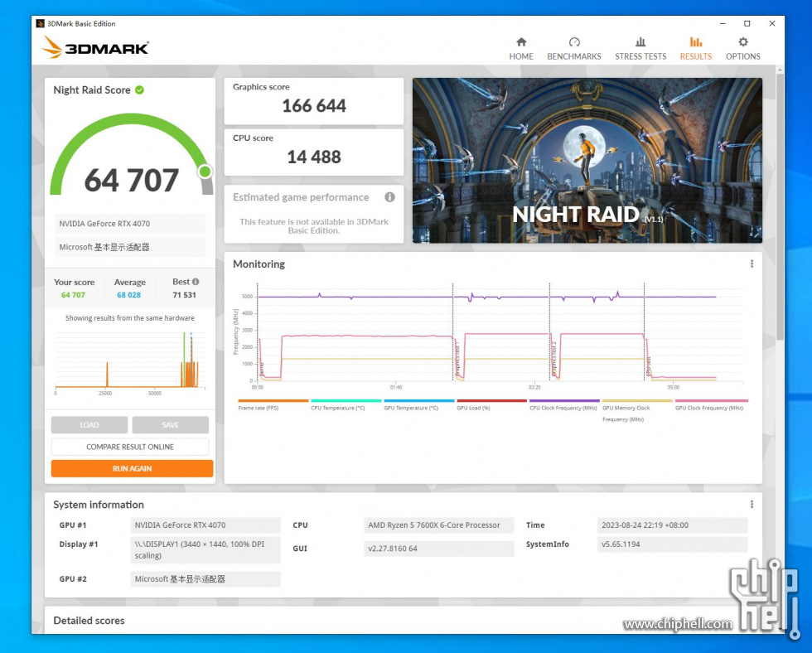Show info for Estimated game performance
Image resolution: width=812 pixels, height=653 pixels.
tap(389, 196)
